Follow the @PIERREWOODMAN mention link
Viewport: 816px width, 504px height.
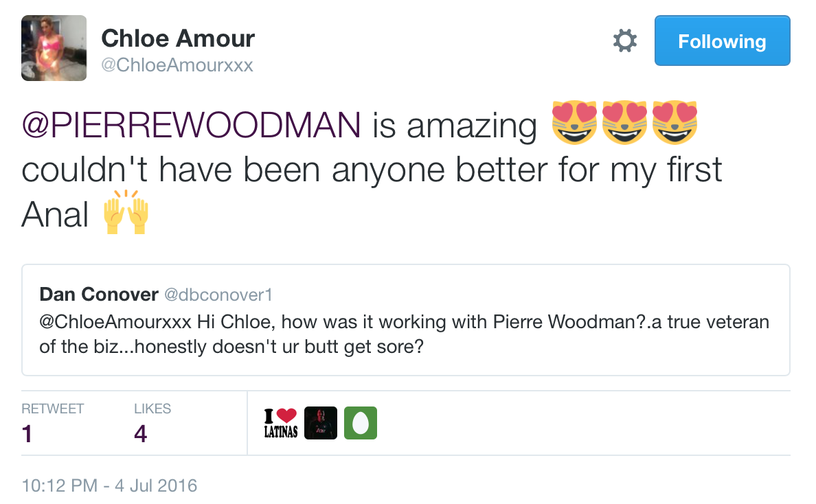(192, 125)
